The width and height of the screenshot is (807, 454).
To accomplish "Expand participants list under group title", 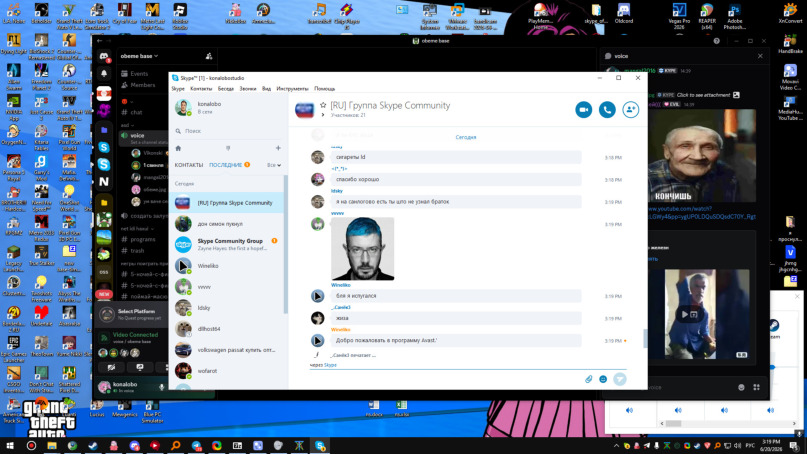I will click(x=323, y=115).
